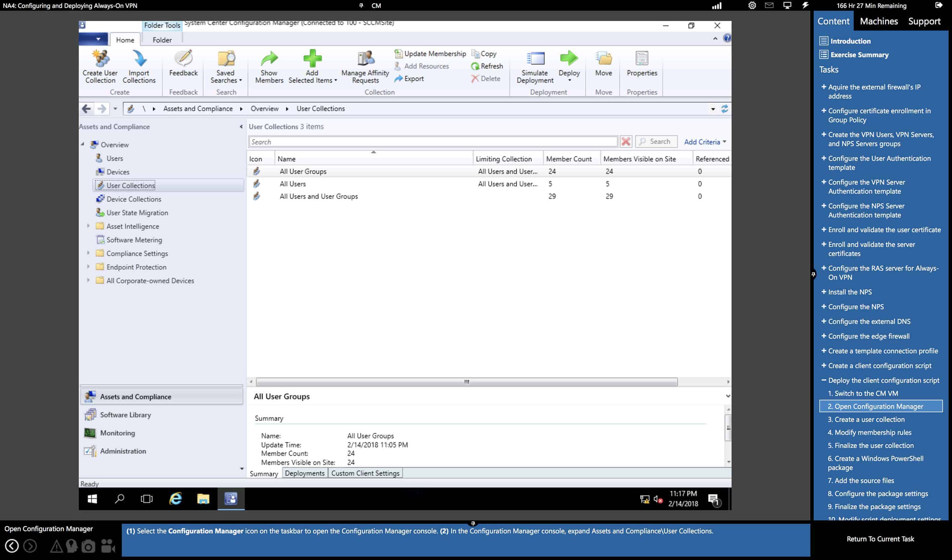
Task: Click the address bar refresh icon
Action: [724, 109]
